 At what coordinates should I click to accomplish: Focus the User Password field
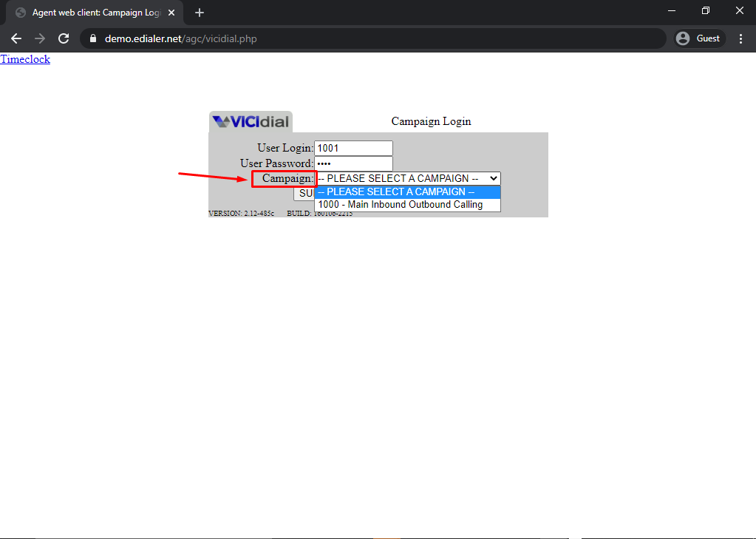353,163
